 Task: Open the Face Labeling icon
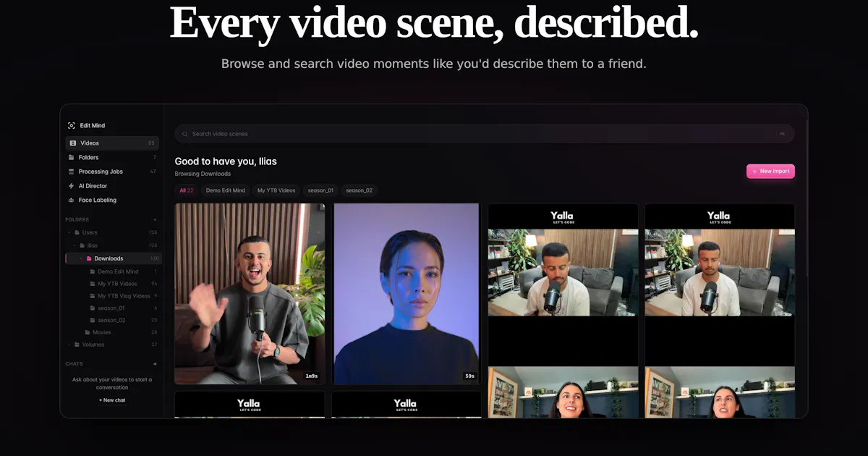click(71, 200)
